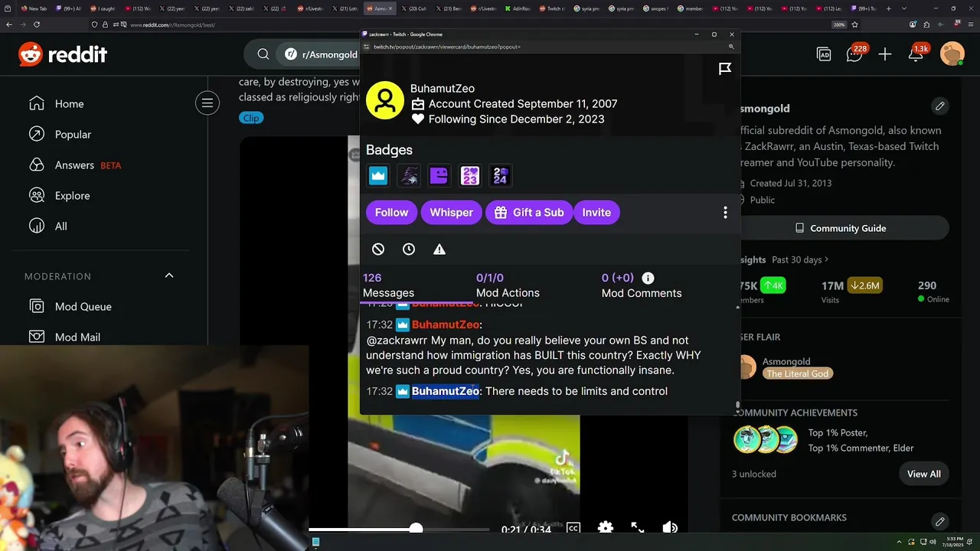Click the Reddit advertise AD icon
The width and height of the screenshot is (980, 551).
(824, 54)
